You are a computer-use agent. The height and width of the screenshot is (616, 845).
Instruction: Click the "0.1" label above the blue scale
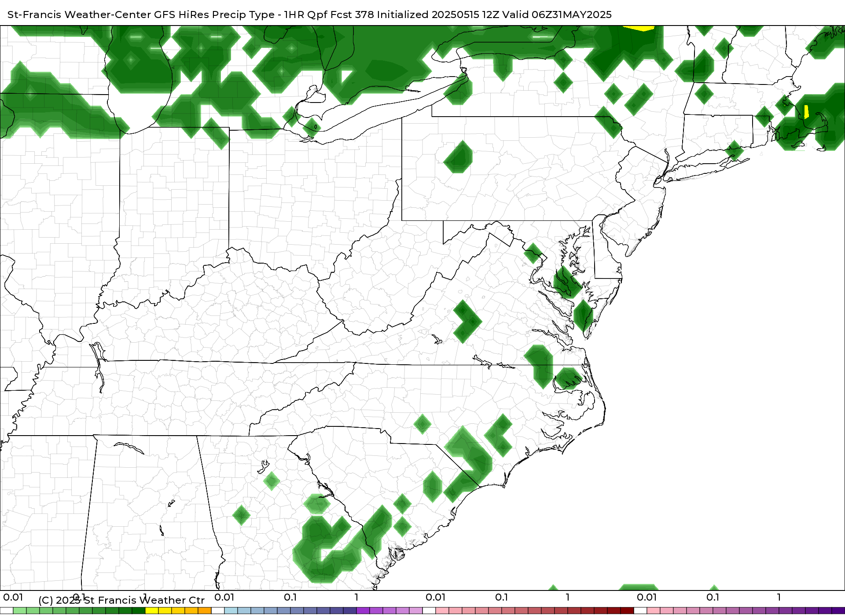[290, 597]
